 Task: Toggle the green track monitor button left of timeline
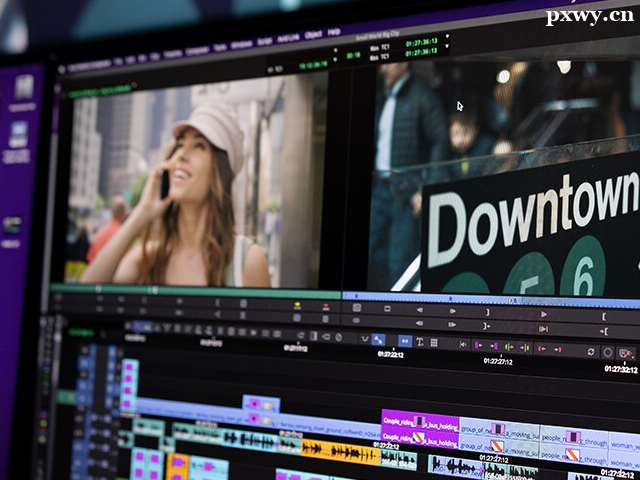pyautogui.click(x=66, y=396)
